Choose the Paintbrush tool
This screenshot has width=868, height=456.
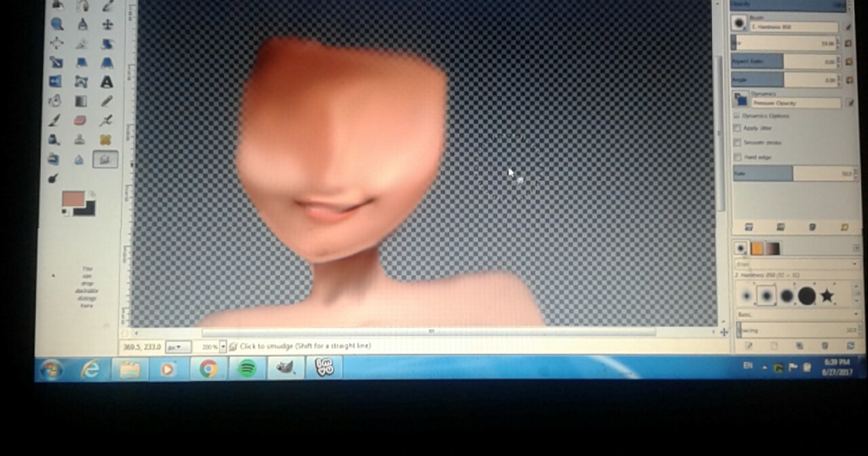(x=56, y=121)
